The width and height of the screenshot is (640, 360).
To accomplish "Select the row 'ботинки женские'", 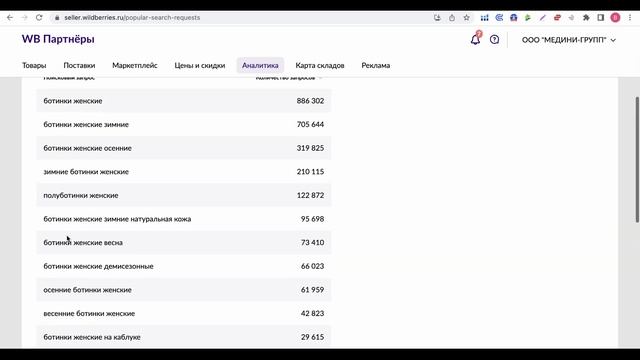I will pos(184,101).
